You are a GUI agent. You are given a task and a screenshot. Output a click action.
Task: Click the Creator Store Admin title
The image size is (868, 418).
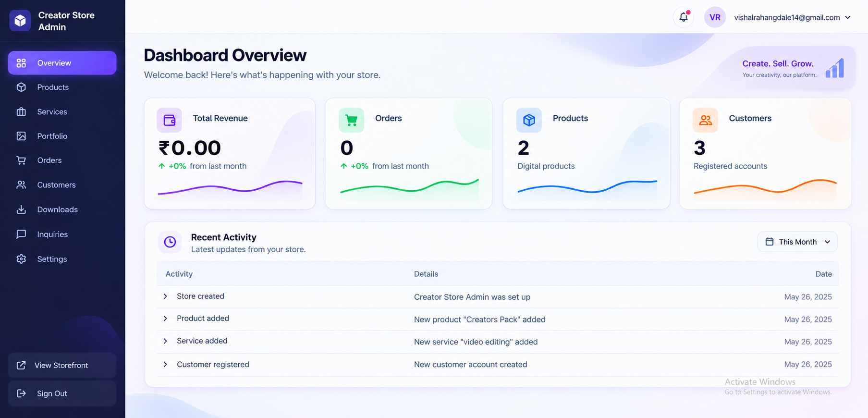click(x=66, y=21)
